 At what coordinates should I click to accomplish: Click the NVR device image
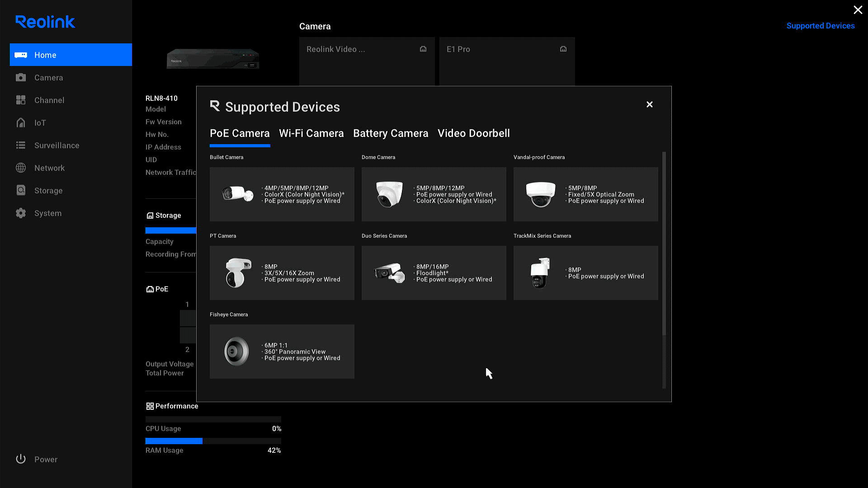213,59
